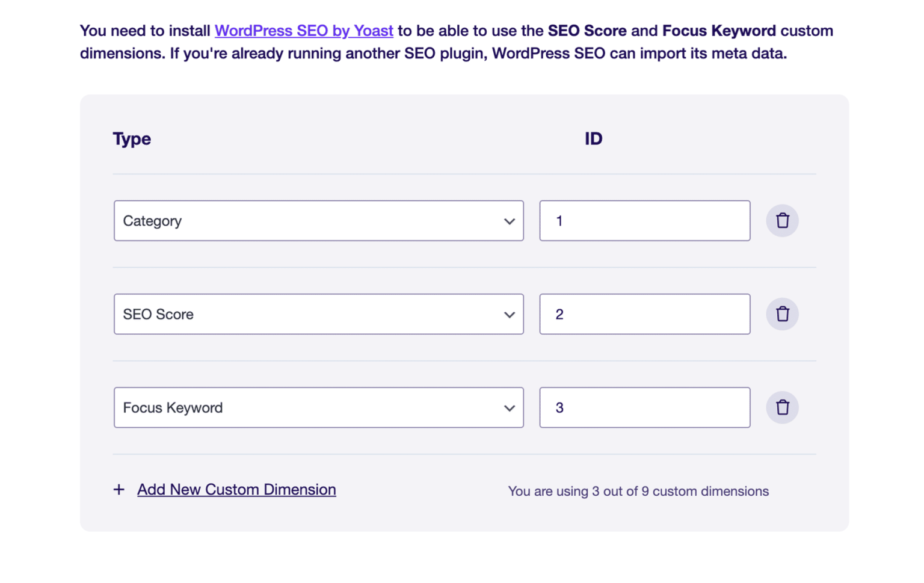This screenshot has height=583, width=924.
Task: Click the chevron arrow in SEO Score select
Action: [509, 315]
